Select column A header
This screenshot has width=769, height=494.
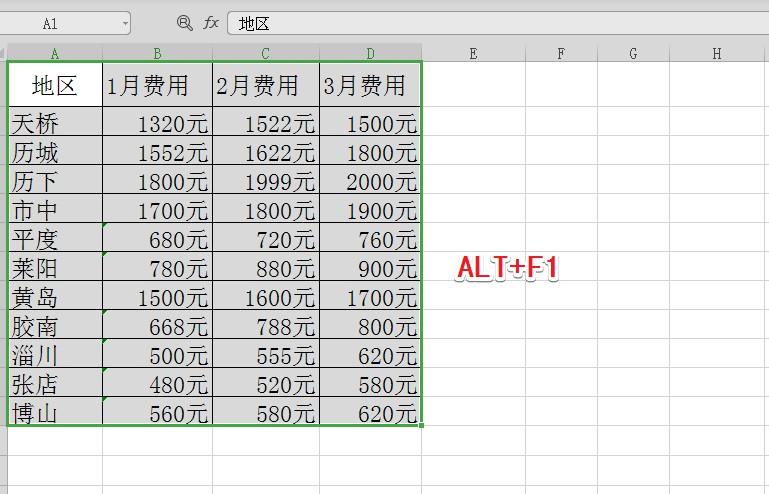coord(55,53)
